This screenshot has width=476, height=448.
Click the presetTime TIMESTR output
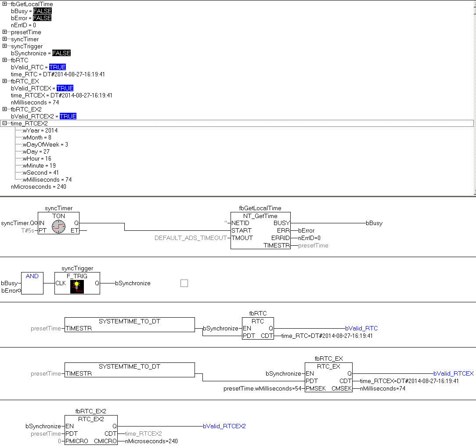[313, 245]
